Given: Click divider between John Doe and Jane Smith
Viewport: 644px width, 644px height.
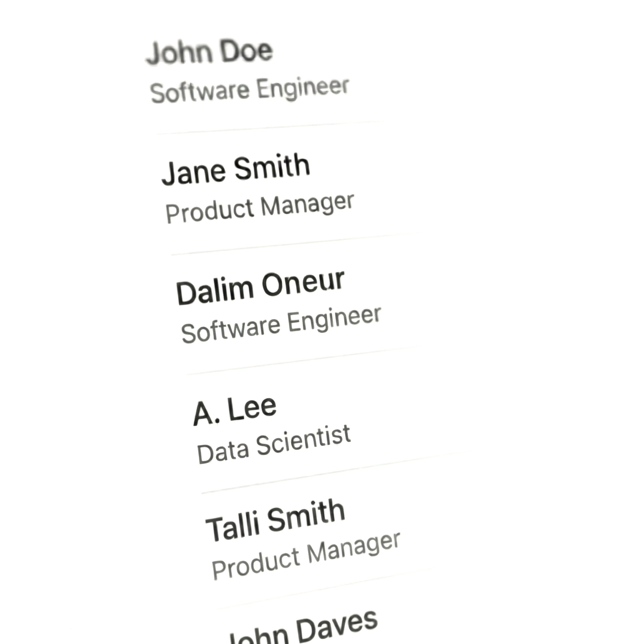Looking at the screenshot, I should 270,128.
